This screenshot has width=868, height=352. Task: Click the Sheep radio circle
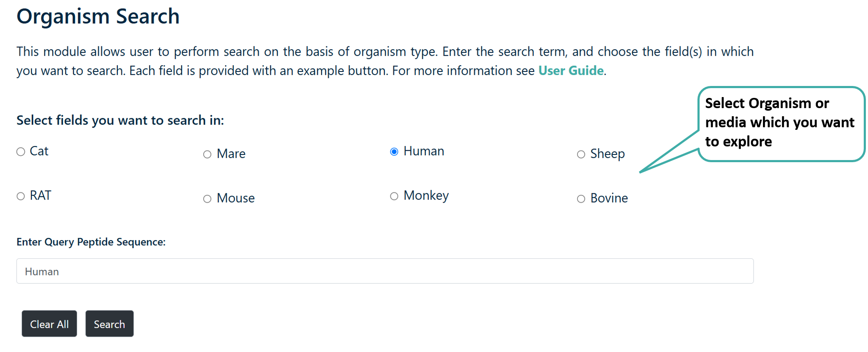point(581,155)
